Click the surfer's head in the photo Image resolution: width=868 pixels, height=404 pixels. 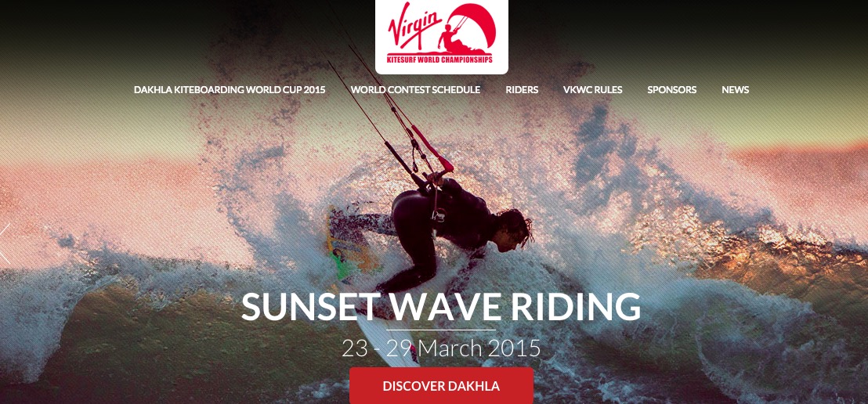[513, 229]
